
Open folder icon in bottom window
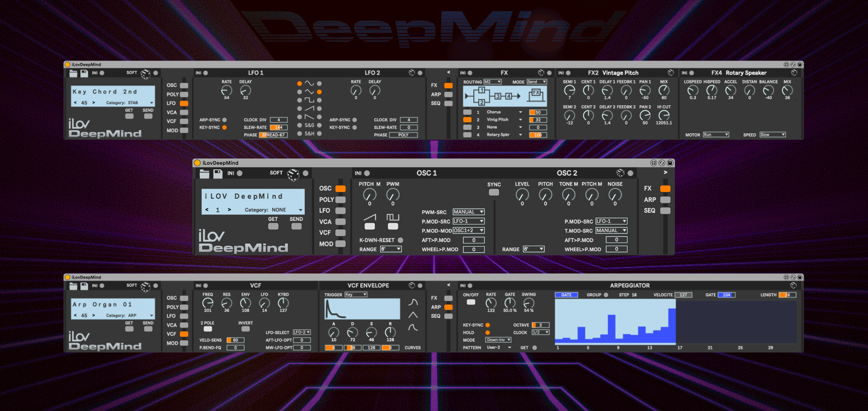[x=73, y=286]
